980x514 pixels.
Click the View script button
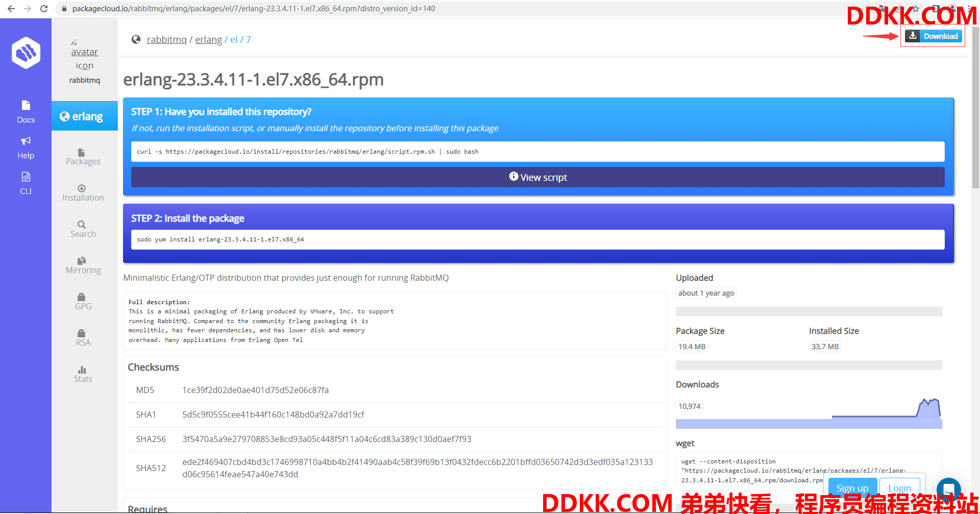point(538,177)
